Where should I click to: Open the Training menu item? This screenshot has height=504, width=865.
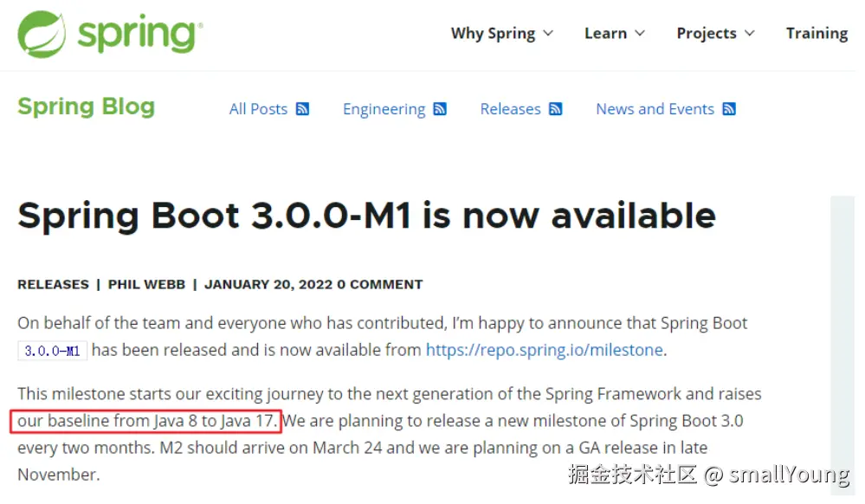pyautogui.click(x=816, y=34)
